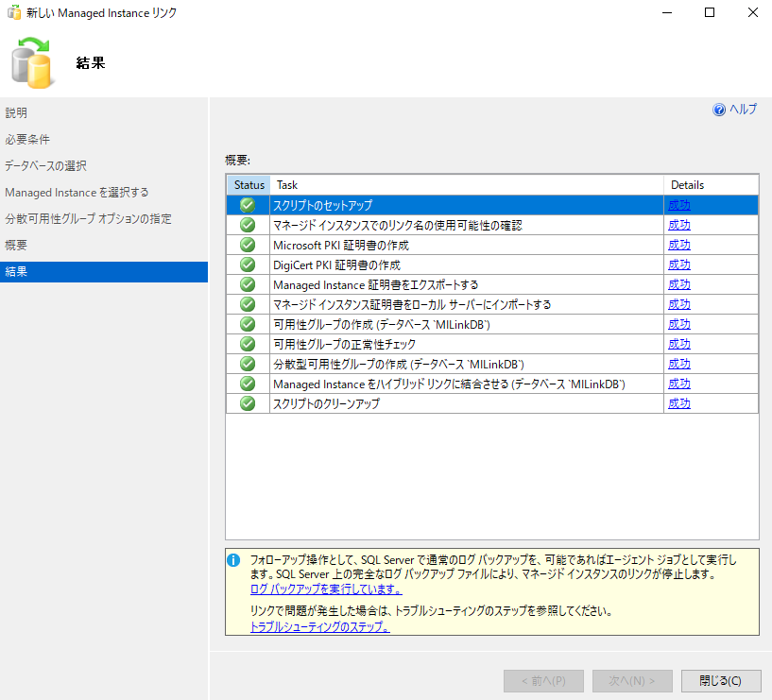Click 成功 link for Microsoft PKI 証明書の作成

(678, 244)
